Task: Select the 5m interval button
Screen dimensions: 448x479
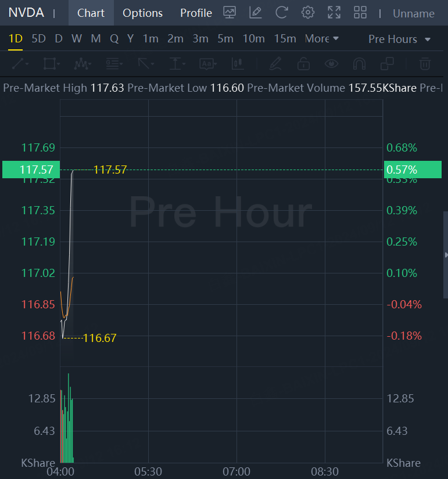Action: [225, 39]
